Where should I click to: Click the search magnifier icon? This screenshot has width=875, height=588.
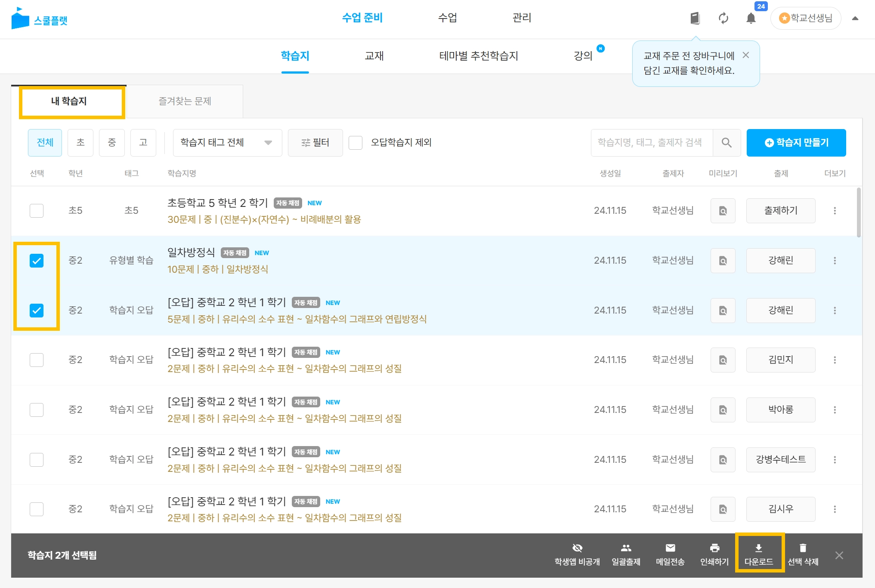click(x=727, y=142)
